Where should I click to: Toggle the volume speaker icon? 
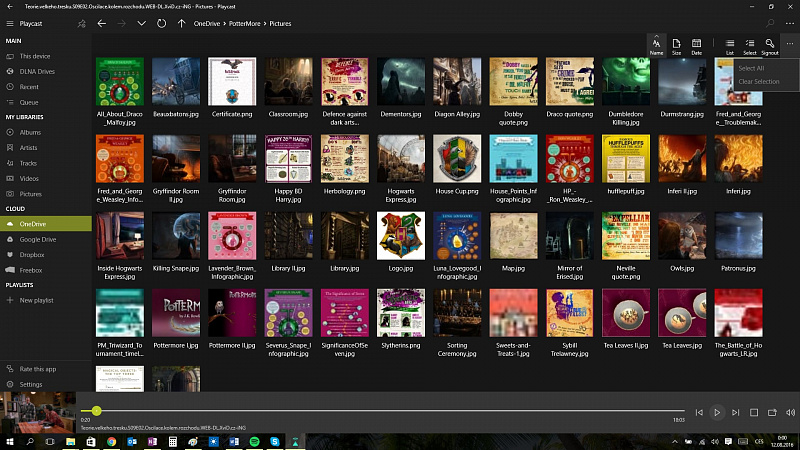click(790, 412)
